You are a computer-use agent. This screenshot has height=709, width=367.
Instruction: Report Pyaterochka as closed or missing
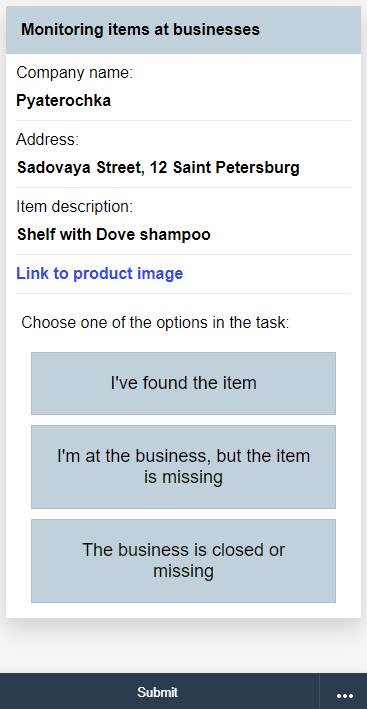(183, 560)
